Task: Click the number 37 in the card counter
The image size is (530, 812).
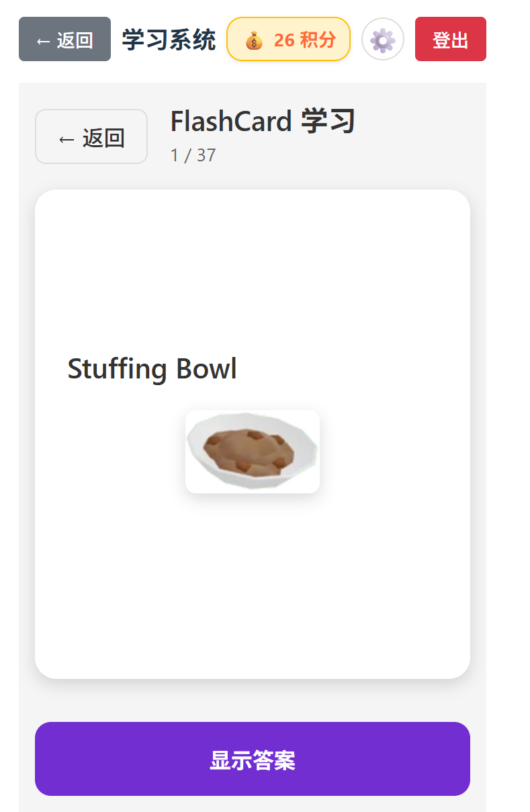Action: click(206, 155)
